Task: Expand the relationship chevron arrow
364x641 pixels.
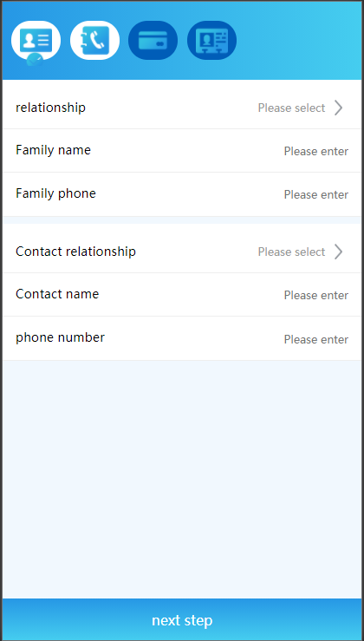Action: (338, 108)
